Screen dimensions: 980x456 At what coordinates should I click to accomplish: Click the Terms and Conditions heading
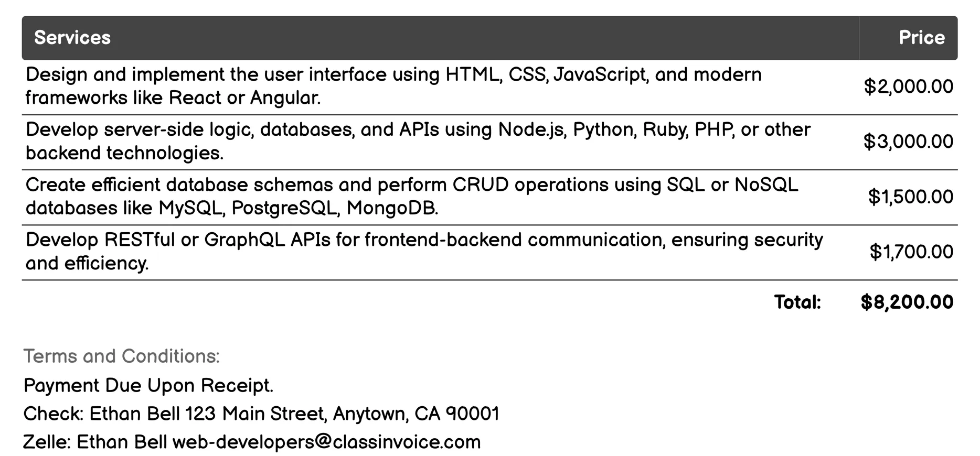pos(121,356)
